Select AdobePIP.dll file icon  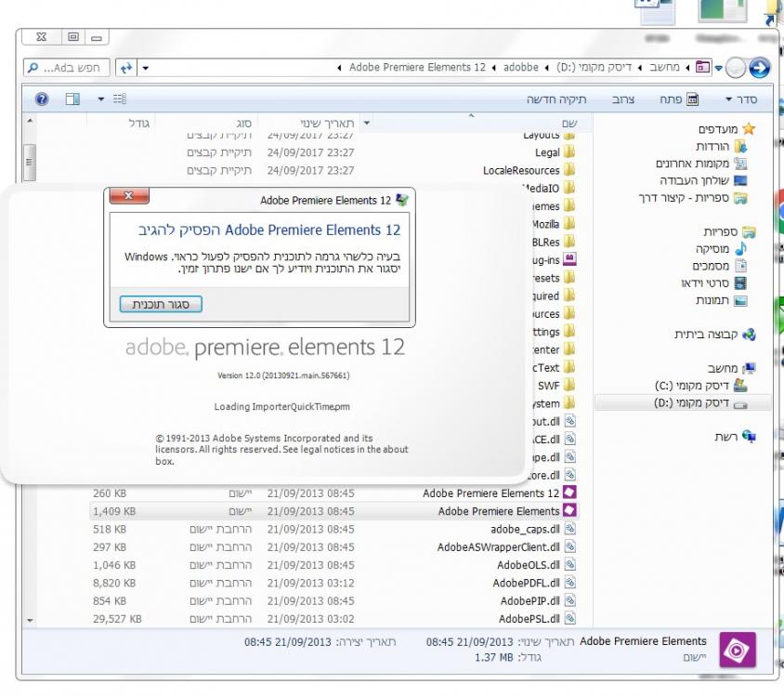(x=570, y=600)
